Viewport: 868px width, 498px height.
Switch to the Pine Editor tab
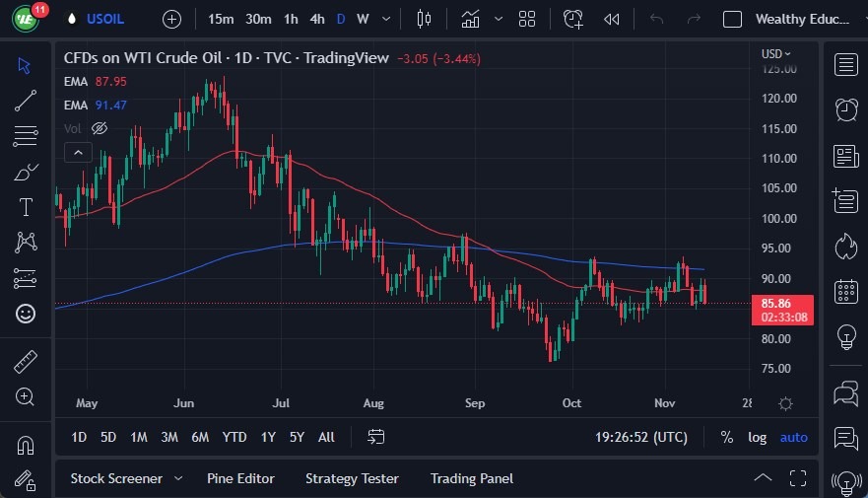click(x=240, y=478)
